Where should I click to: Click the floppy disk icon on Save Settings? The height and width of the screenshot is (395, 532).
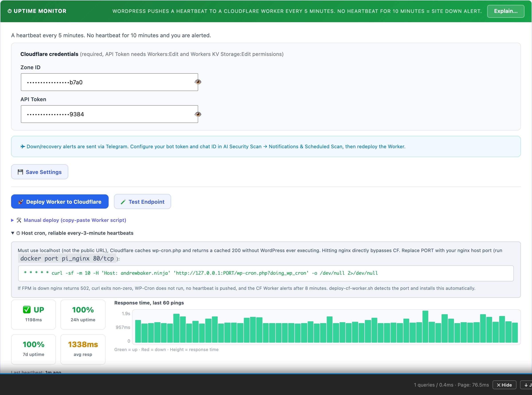(x=20, y=172)
